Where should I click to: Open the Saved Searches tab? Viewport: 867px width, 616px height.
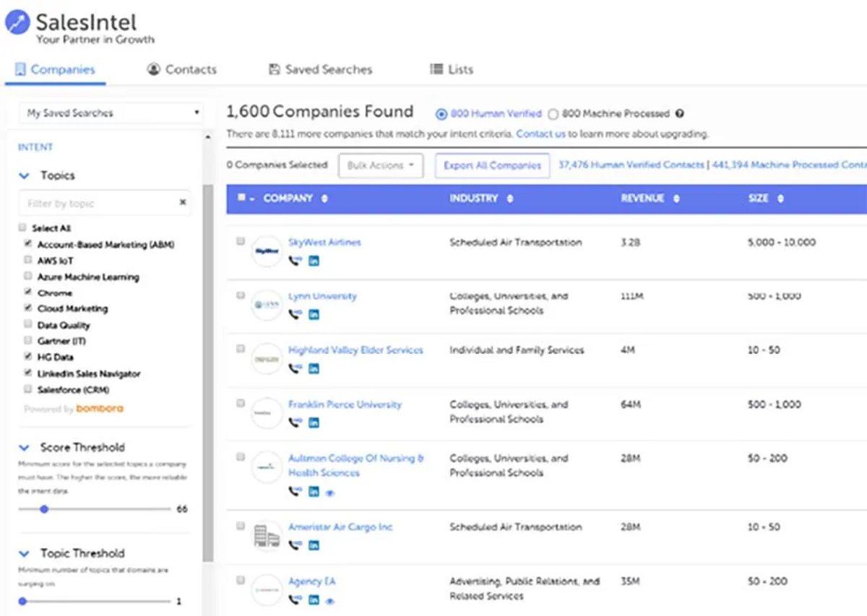pos(320,69)
